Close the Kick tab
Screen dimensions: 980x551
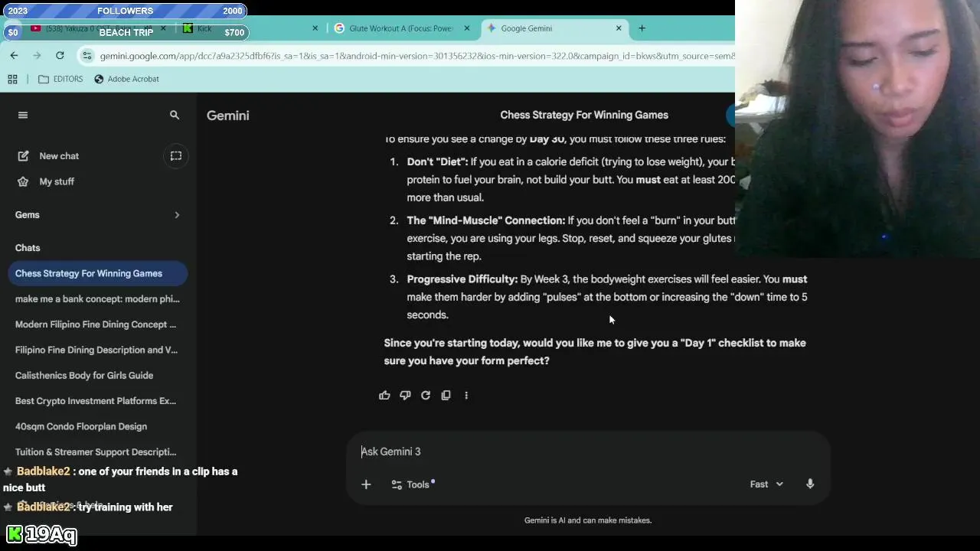(315, 28)
